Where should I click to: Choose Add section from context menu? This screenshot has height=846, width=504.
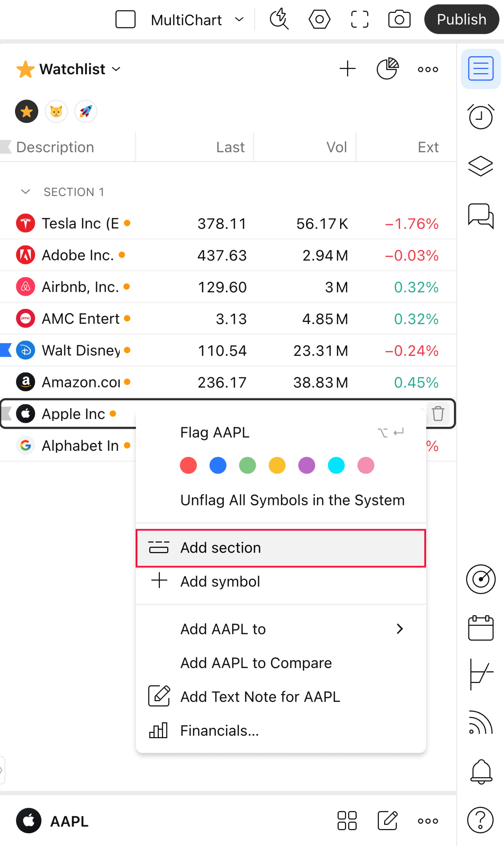pos(281,548)
